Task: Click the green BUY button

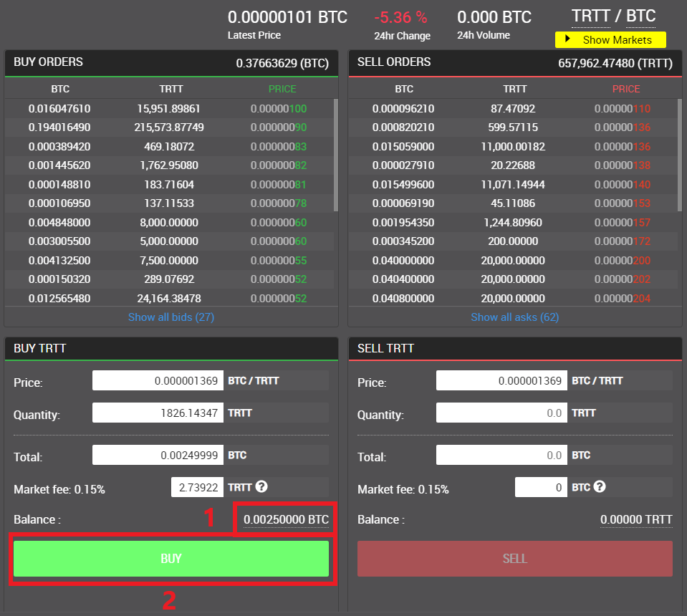Action: pyautogui.click(x=171, y=559)
